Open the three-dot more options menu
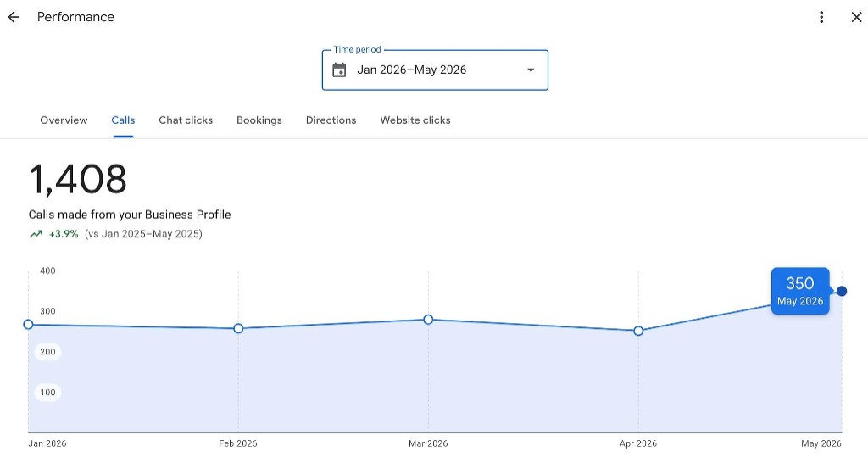The height and width of the screenshot is (474, 868). tap(821, 17)
